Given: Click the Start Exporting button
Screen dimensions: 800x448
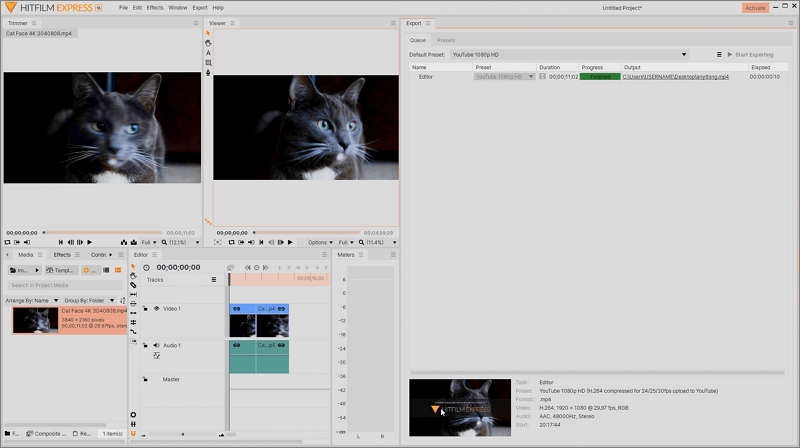Looking at the screenshot, I should (750, 55).
